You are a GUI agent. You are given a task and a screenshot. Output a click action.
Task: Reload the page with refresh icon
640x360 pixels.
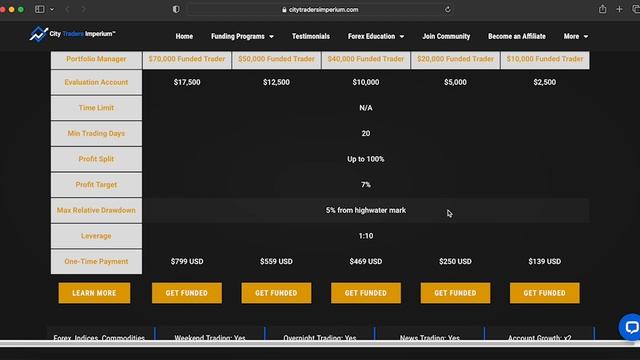click(448, 10)
